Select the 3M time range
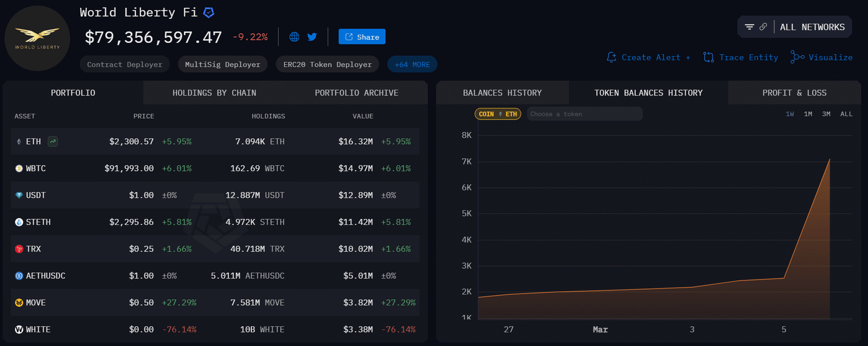 click(826, 114)
